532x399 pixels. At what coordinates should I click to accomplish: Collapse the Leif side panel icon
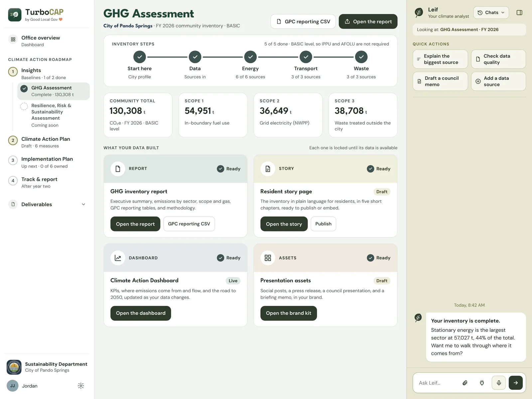pyautogui.click(x=519, y=13)
